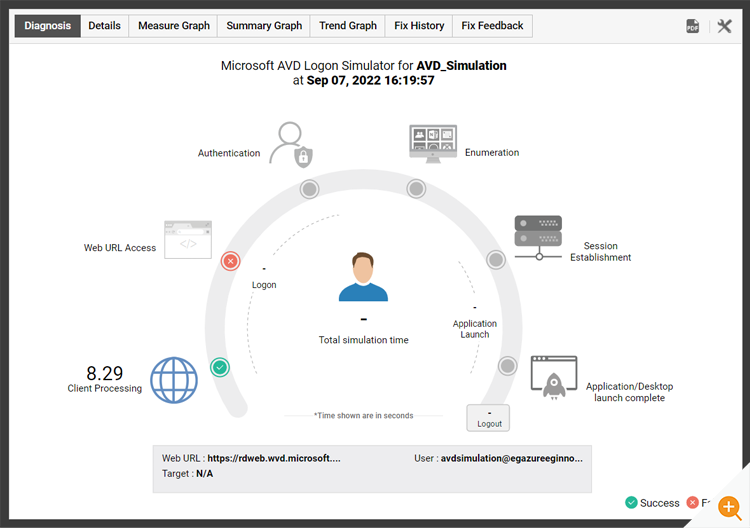
Task: Click the avdsimulation user value
Action: [x=511, y=458]
